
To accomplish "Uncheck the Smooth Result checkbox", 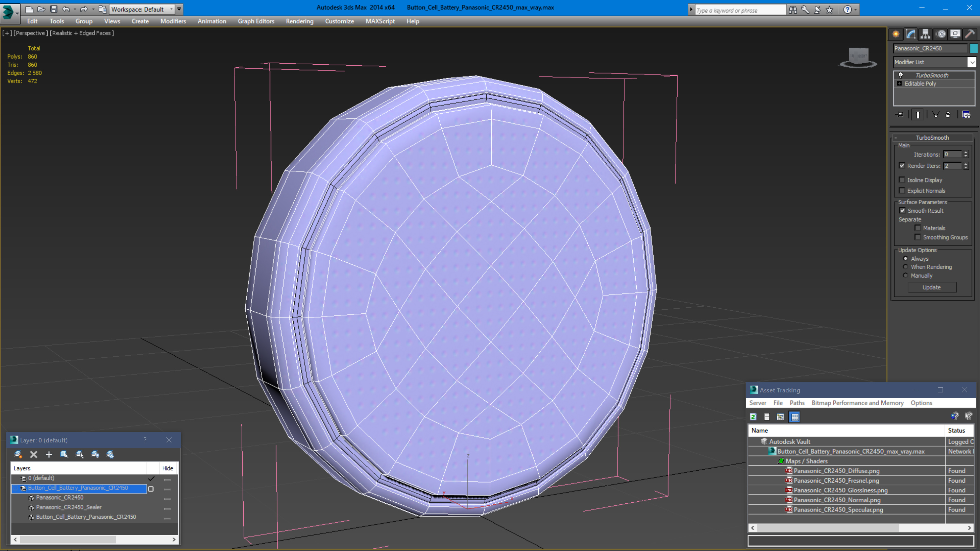I will point(902,210).
